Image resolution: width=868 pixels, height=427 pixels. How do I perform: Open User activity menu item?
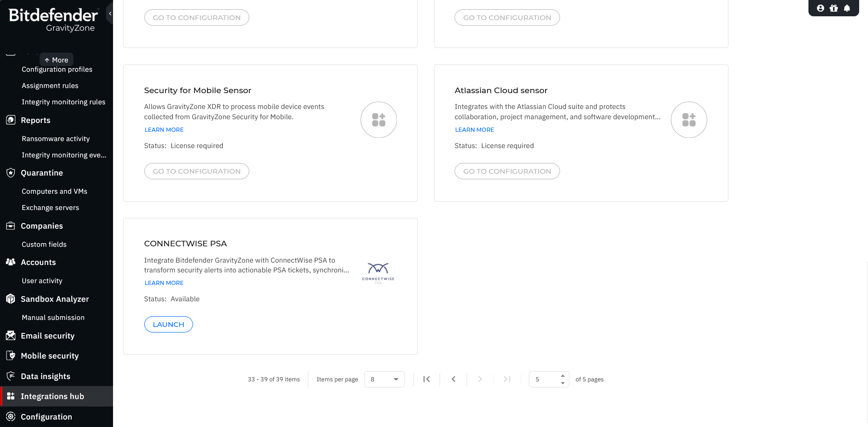click(x=42, y=281)
